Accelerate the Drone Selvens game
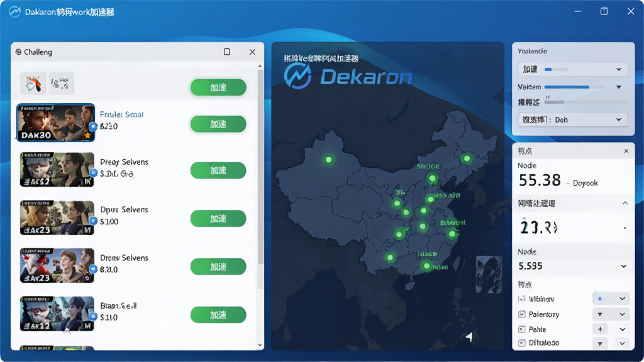Image resolution: width=644 pixels, height=362 pixels. 218,266
